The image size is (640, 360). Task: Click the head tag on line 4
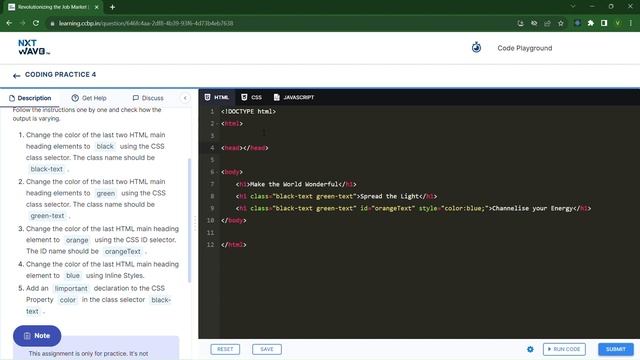[244, 148]
